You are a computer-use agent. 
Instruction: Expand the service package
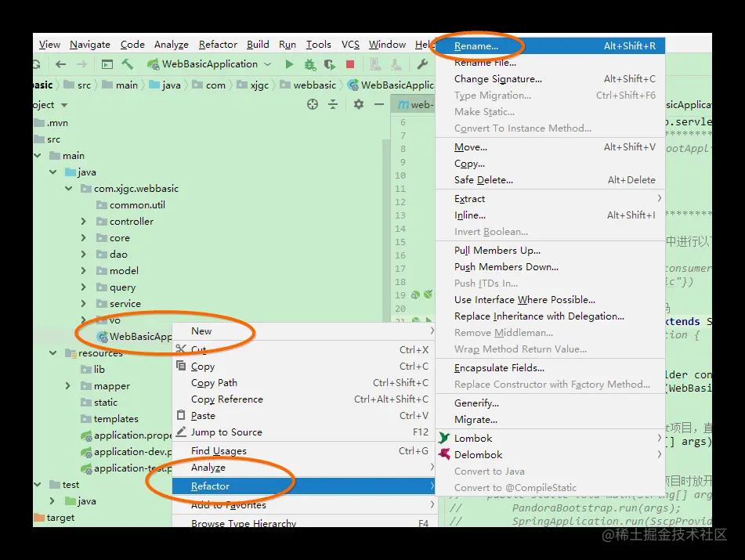coord(84,304)
